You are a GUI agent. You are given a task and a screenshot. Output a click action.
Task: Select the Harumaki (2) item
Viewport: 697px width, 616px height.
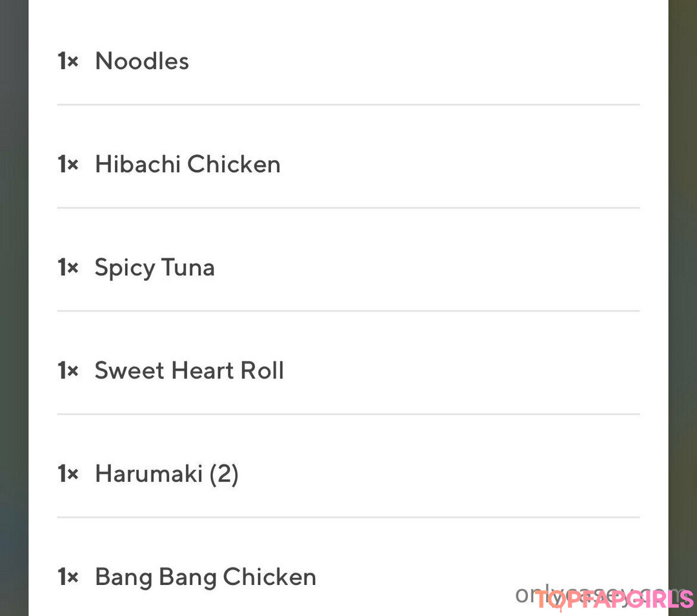click(167, 475)
